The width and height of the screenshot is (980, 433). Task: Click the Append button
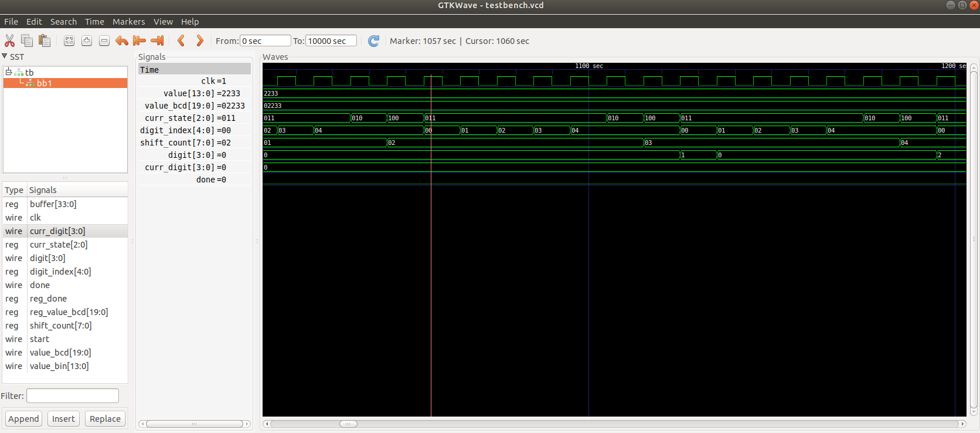23,418
